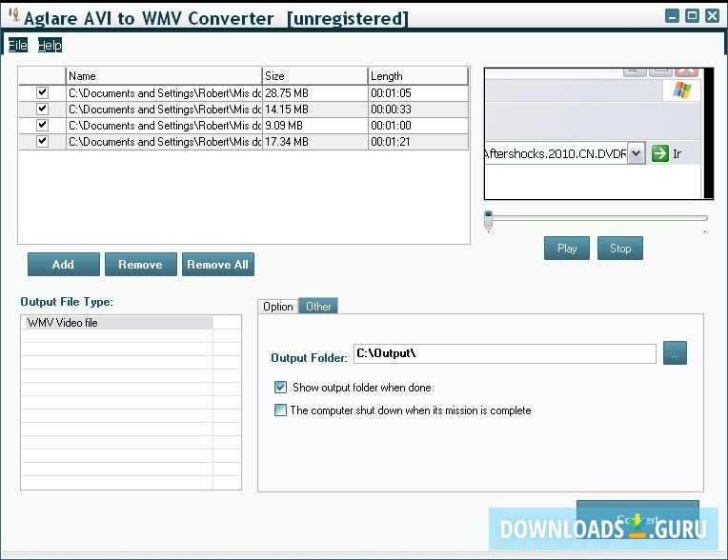Click the 17.34 MB size cell
Screen dimensions: 728x560
(314, 142)
